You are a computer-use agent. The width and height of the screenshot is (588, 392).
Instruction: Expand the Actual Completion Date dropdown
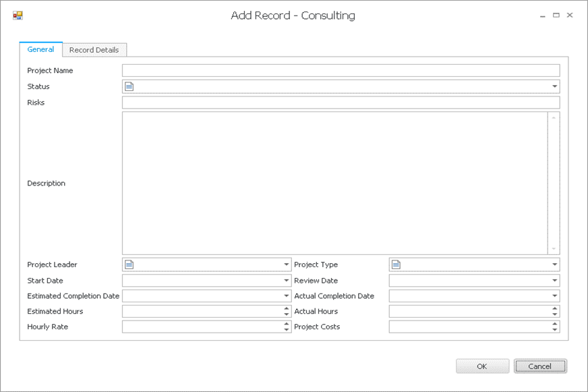(x=554, y=296)
